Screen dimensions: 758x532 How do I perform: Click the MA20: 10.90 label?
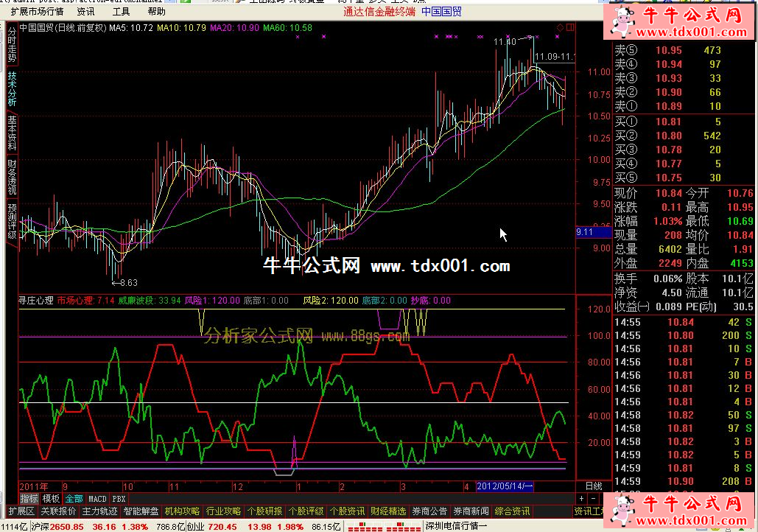[x=234, y=28]
